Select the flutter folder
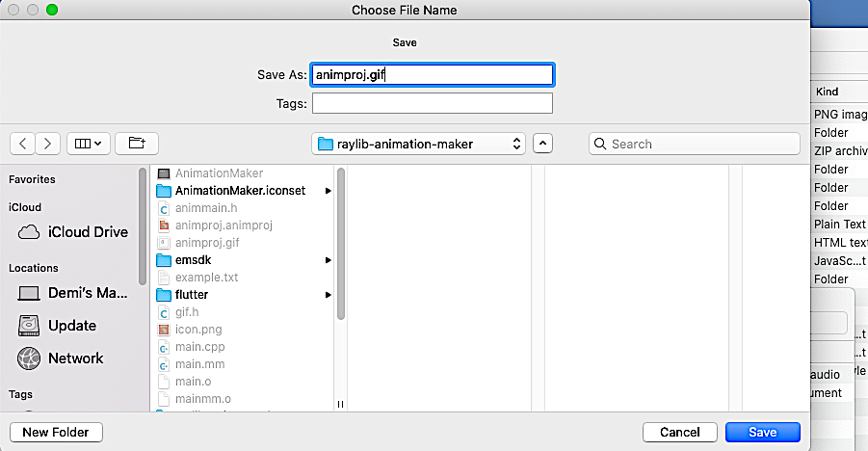The image size is (868, 451). click(x=191, y=295)
